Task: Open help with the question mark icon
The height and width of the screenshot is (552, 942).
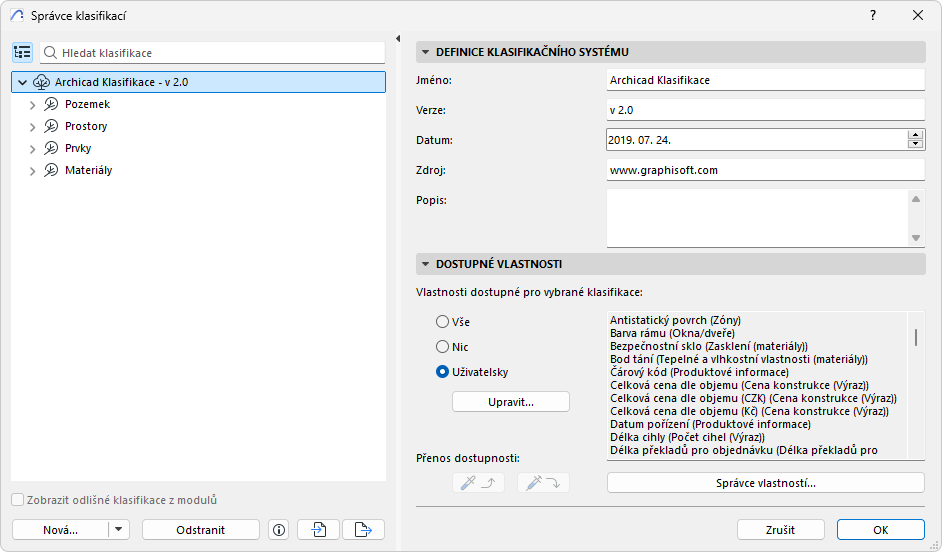Action: (x=873, y=16)
